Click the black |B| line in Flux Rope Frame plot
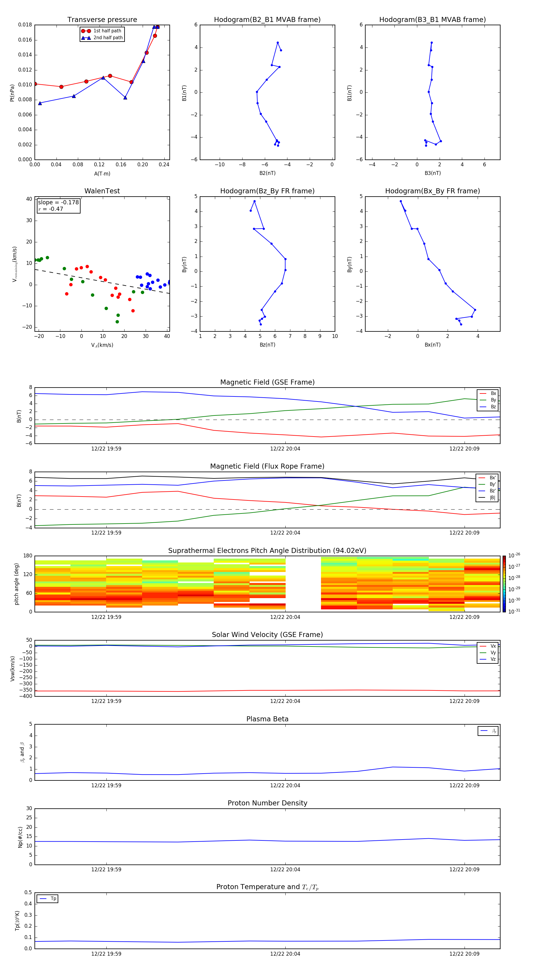The width and height of the screenshot is (535, 980). click(267, 478)
